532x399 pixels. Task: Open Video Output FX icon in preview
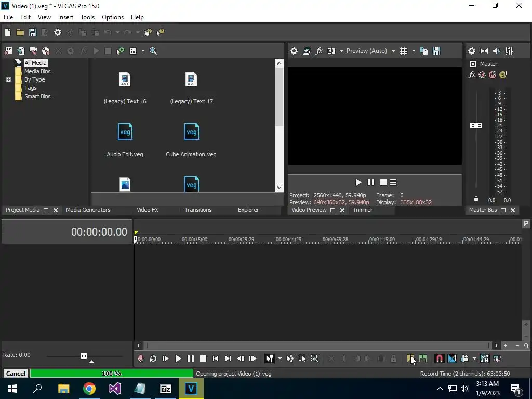319,51
